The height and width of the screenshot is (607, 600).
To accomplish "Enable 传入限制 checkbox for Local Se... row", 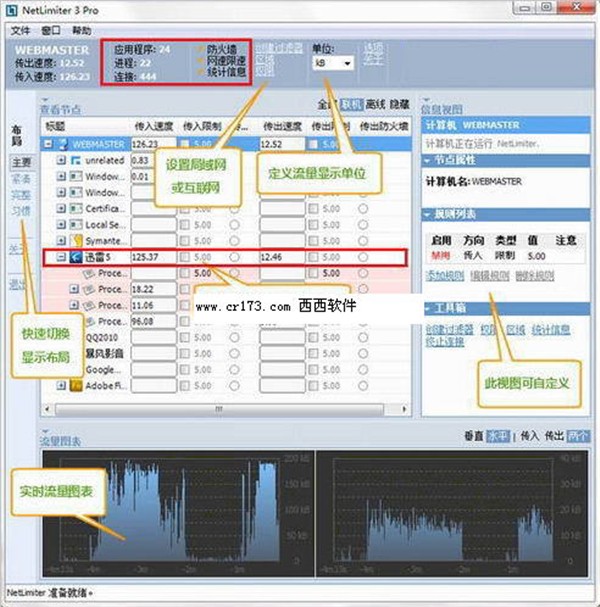I will pos(185,225).
